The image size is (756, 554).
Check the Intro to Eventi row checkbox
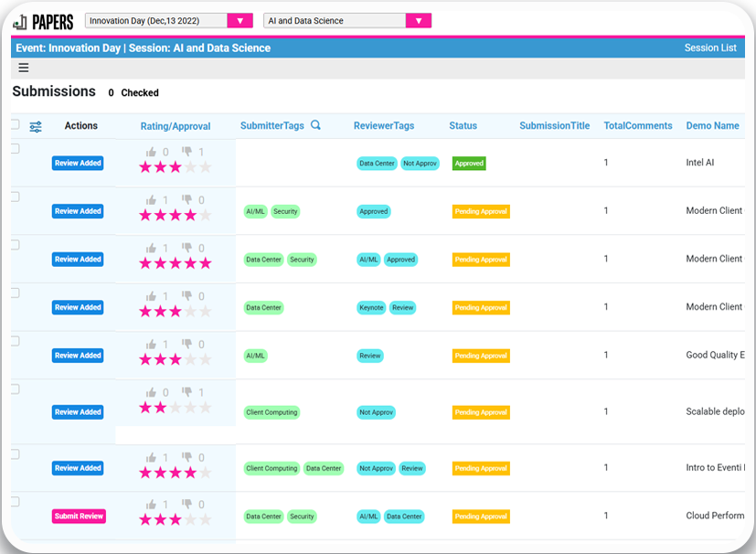15,454
